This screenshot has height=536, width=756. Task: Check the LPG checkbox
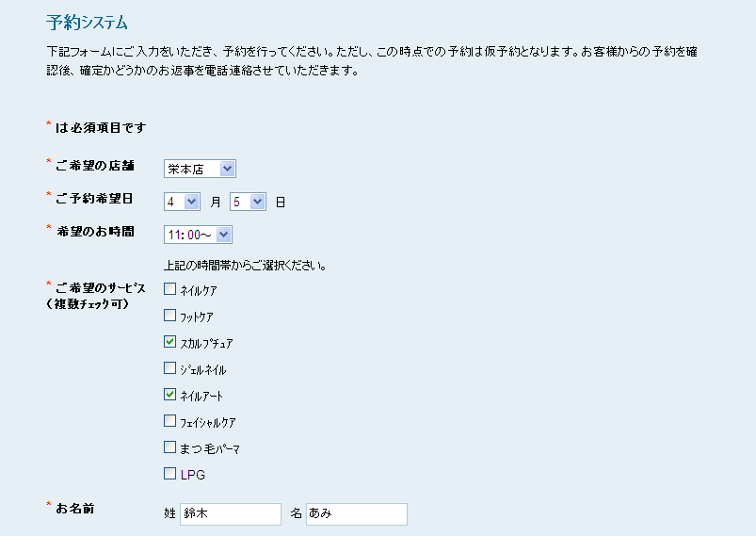point(169,473)
